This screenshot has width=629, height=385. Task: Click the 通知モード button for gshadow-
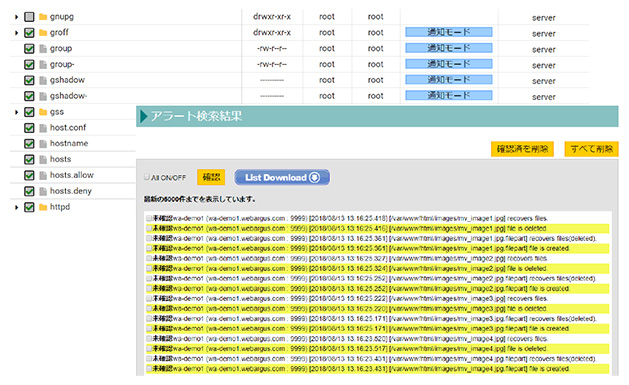[x=448, y=95]
